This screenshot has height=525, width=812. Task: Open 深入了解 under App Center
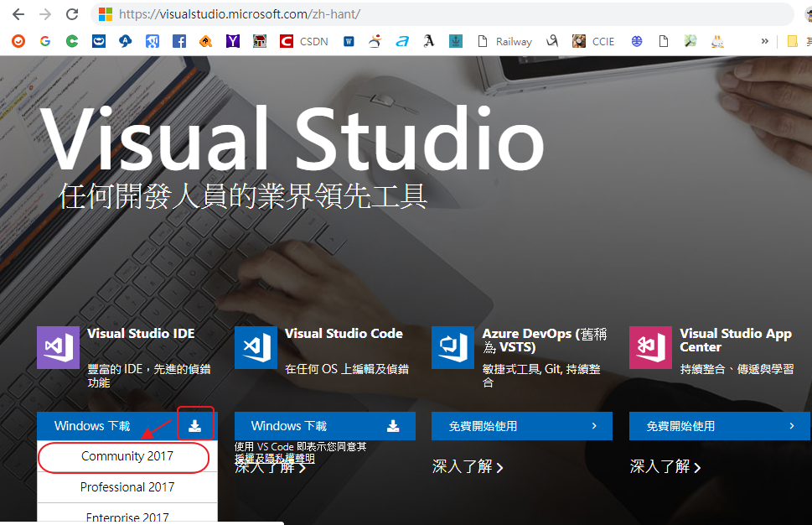(666, 466)
